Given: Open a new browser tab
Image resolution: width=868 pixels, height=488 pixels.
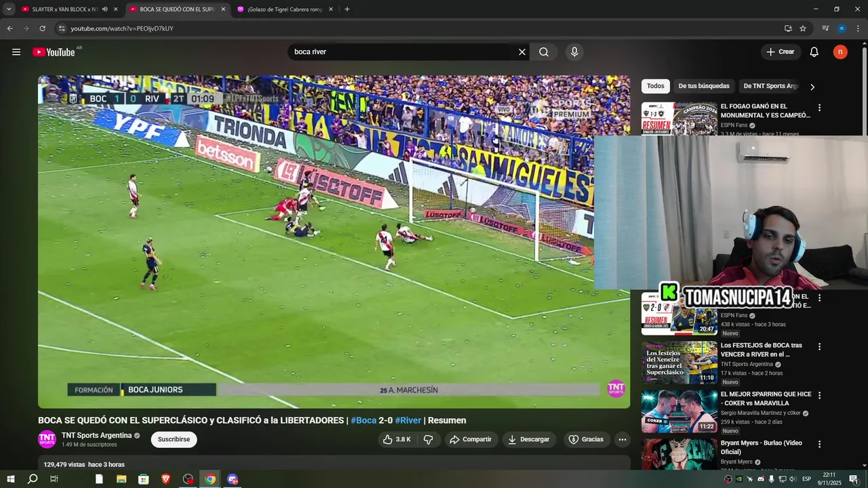Looking at the screenshot, I should (x=347, y=9).
